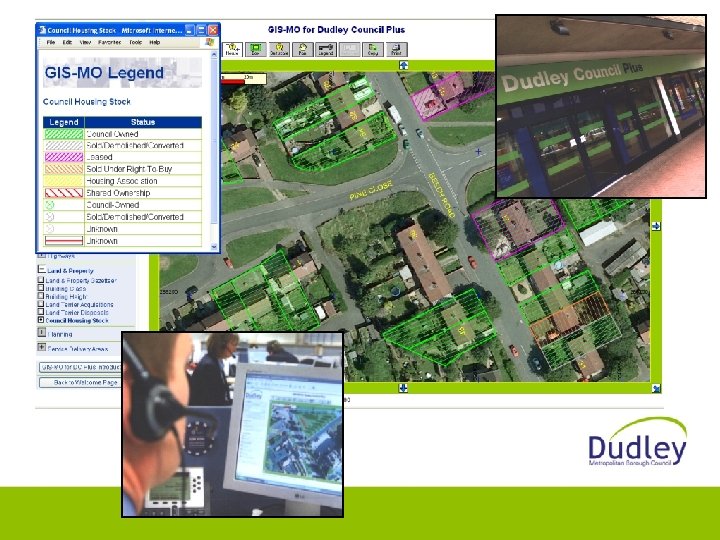Tick the Building Height layer checkbox
The image size is (720, 540).
(41, 296)
